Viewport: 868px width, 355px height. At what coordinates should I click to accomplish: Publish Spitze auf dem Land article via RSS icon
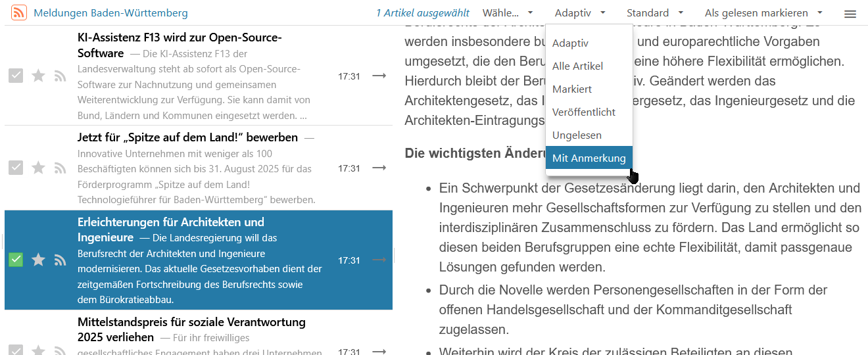[60, 168]
